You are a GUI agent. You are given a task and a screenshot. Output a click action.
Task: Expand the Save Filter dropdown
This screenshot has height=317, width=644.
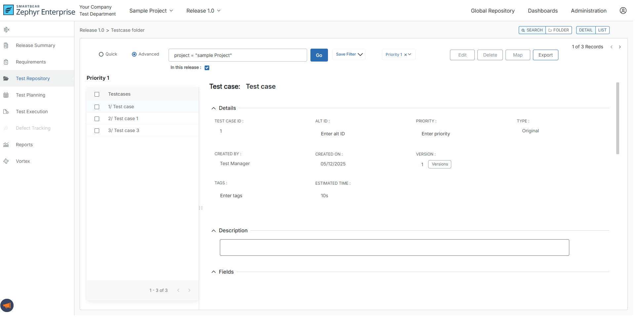click(349, 54)
